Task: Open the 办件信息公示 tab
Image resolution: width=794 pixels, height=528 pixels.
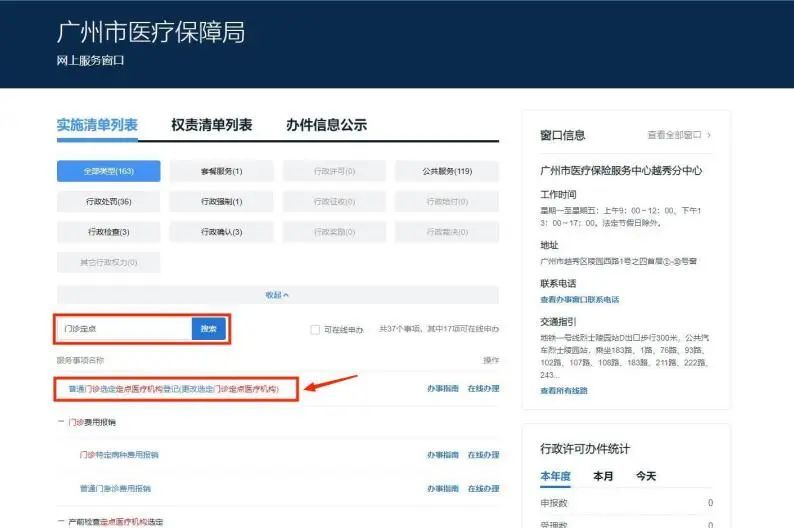Action: coord(327,125)
